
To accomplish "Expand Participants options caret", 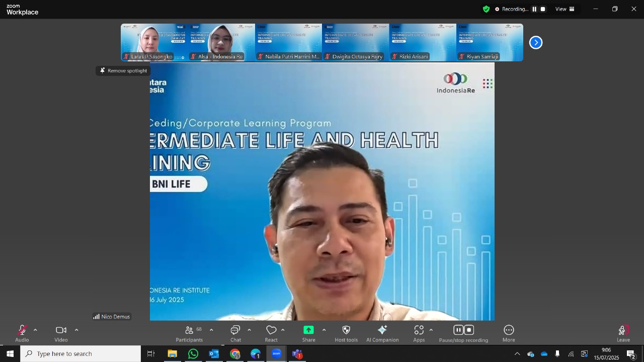I will pos(211,330).
